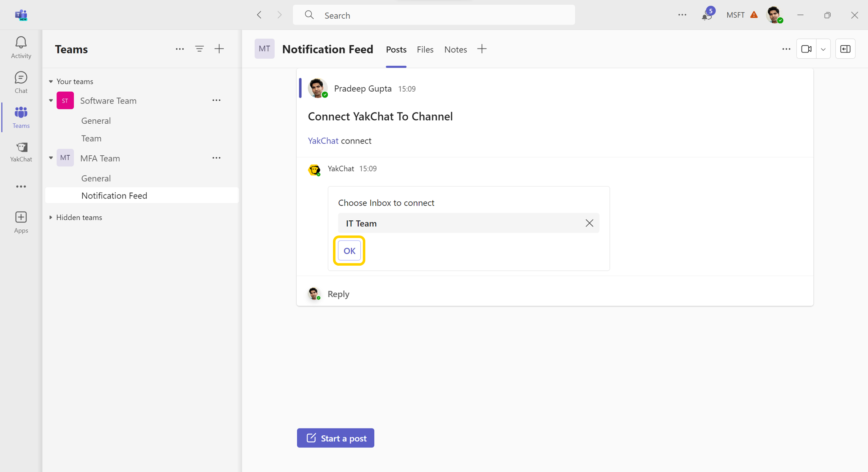Open Settings and more ellipsis in title bar

click(x=682, y=15)
